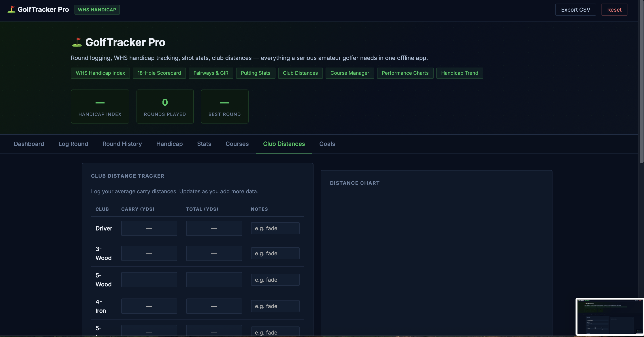This screenshot has width=644, height=337.
Task: Focus the 5-Wood total yards field
Action: (x=214, y=280)
